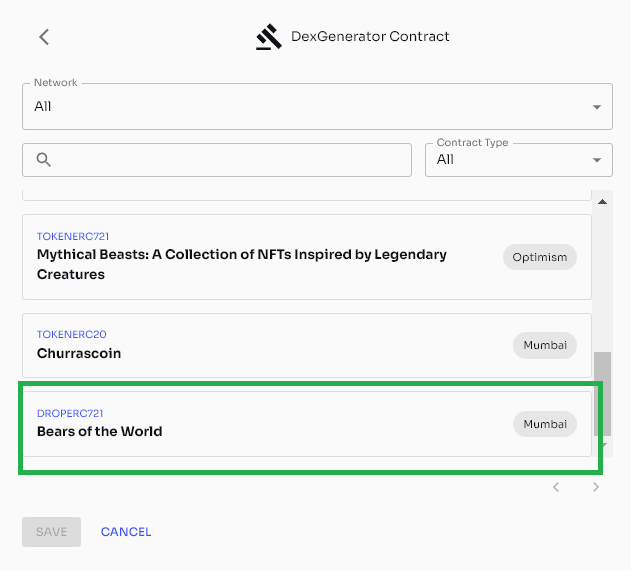Image resolution: width=632 pixels, height=570 pixels.
Task: Click the Optimism network chip
Action: point(540,257)
